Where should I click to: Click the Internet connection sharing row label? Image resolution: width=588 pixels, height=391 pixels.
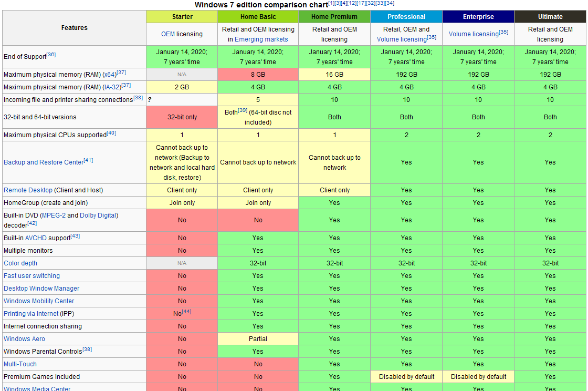click(43, 326)
